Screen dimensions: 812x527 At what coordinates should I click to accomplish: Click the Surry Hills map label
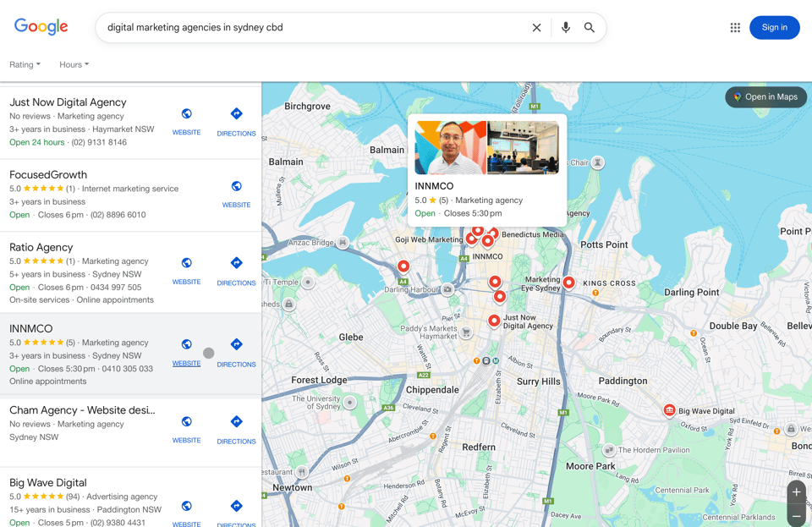(x=539, y=382)
